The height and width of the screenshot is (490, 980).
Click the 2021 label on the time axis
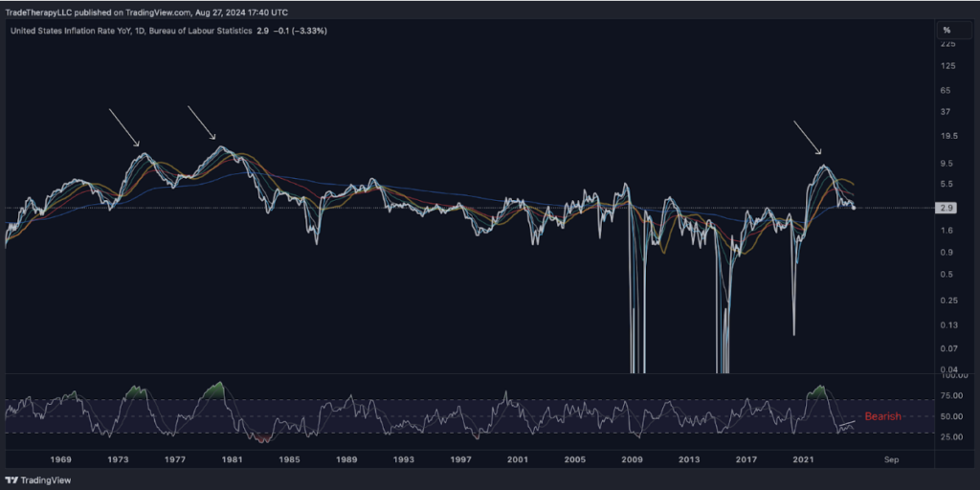tap(803, 459)
